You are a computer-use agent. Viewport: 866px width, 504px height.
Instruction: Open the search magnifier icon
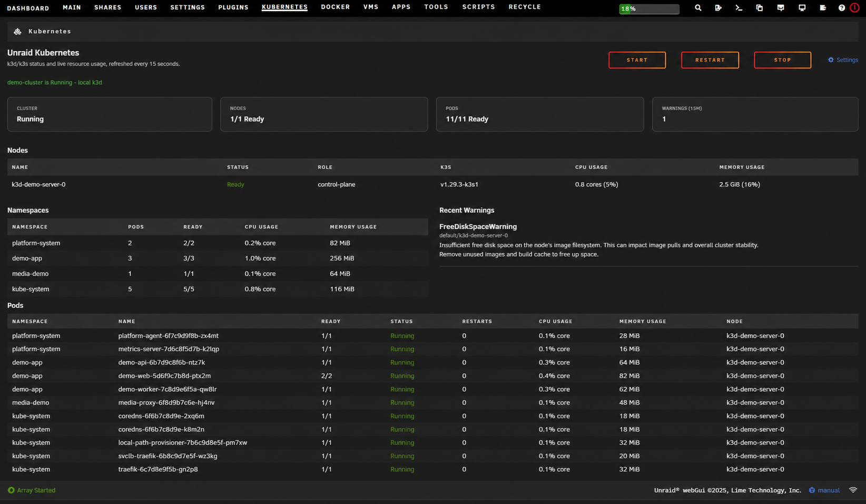point(698,8)
